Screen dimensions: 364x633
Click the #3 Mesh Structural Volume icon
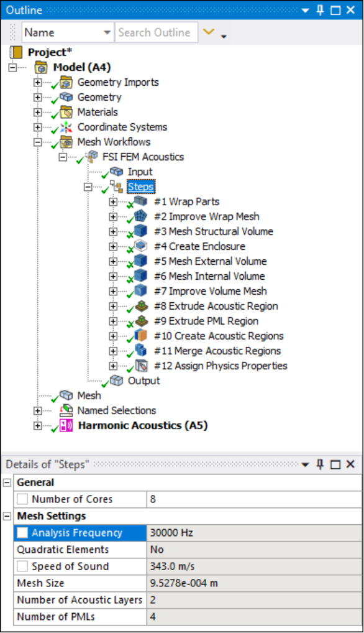pyautogui.click(x=140, y=231)
